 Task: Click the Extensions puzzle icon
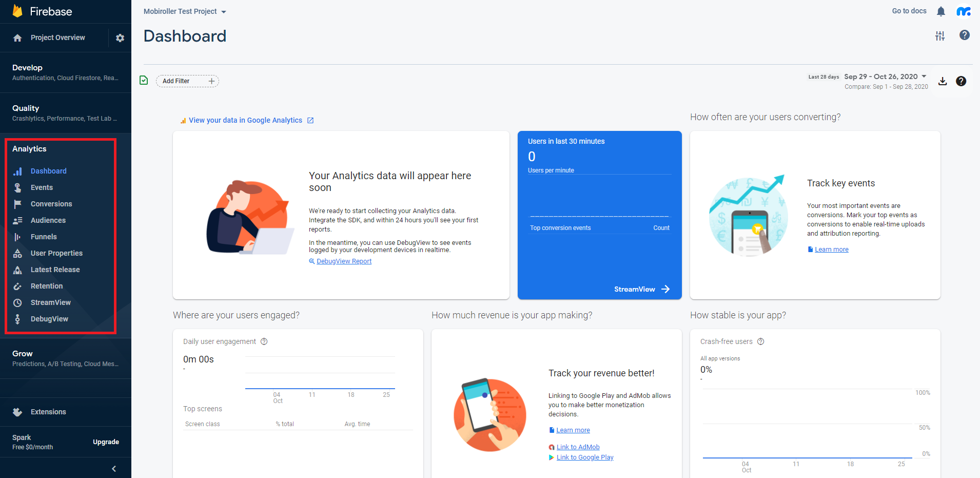(17, 412)
